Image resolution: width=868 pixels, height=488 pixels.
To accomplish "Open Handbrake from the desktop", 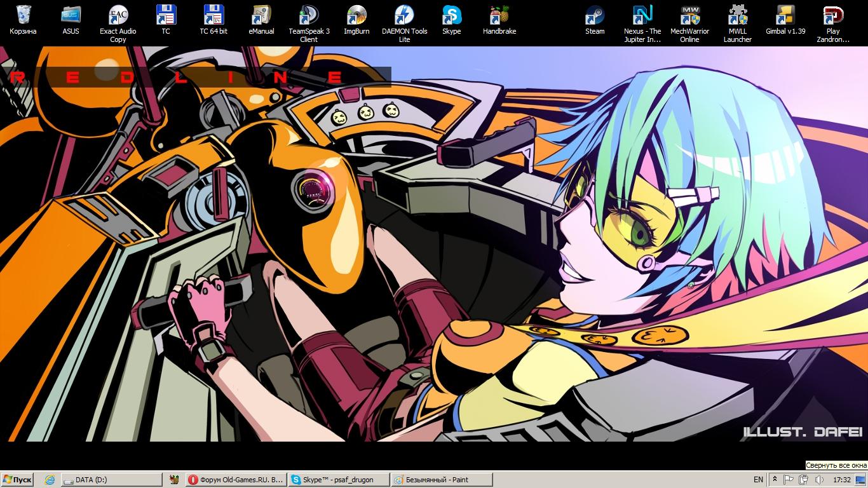I will click(x=499, y=16).
